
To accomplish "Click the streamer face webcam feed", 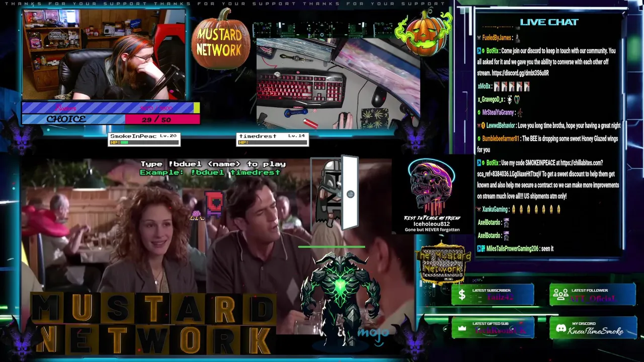I will [105, 54].
